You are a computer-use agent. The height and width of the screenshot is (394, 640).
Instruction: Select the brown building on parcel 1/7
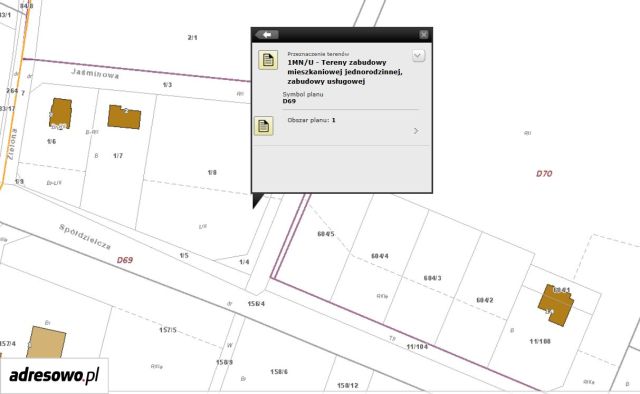pyautogui.click(x=124, y=117)
